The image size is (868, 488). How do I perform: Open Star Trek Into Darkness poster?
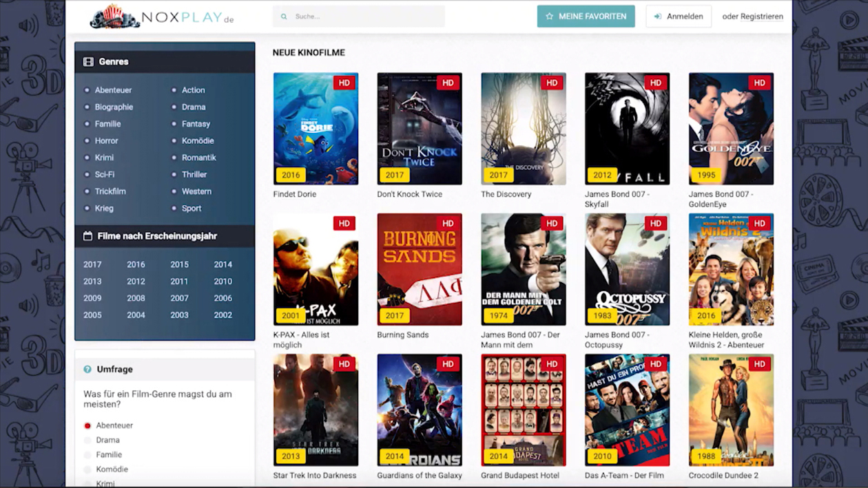316,410
